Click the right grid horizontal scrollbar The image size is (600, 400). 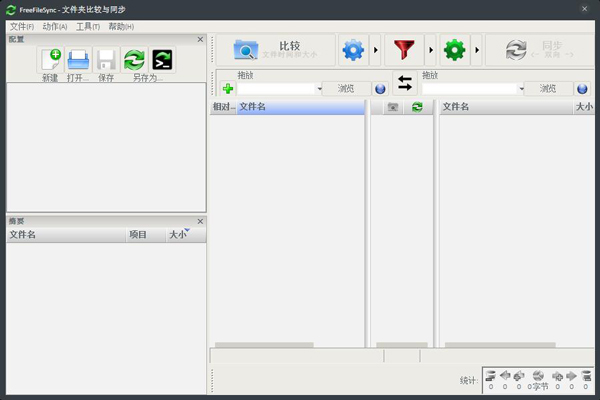coord(500,345)
